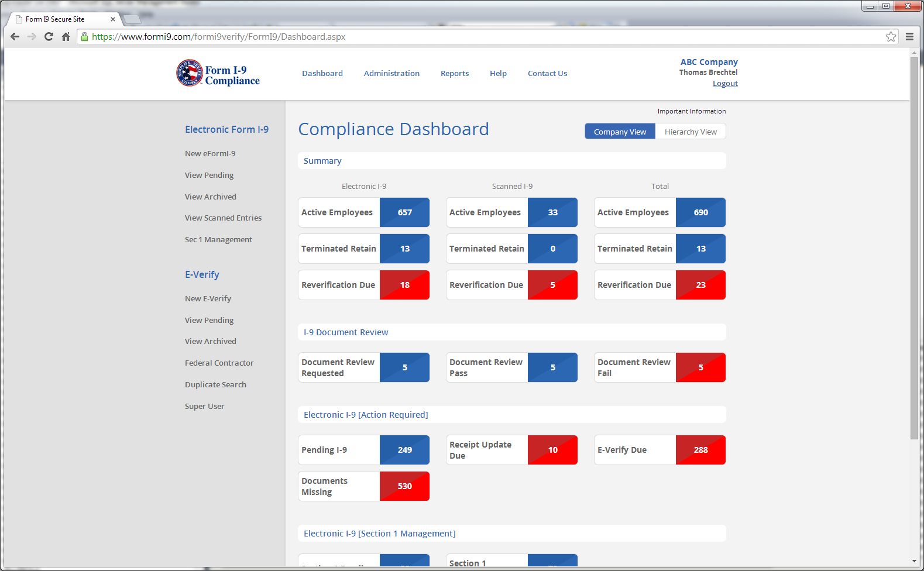Click Scanned I-9 Reverification Due 5 tile
This screenshot has width=924, height=571.
pos(511,285)
